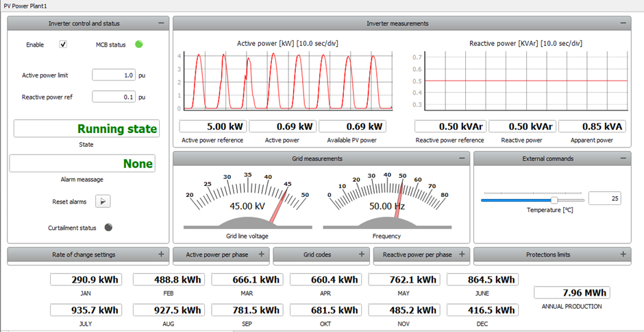Click the green MCB status indicator
This screenshot has width=644, height=332.
pyautogui.click(x=139, y=44)
